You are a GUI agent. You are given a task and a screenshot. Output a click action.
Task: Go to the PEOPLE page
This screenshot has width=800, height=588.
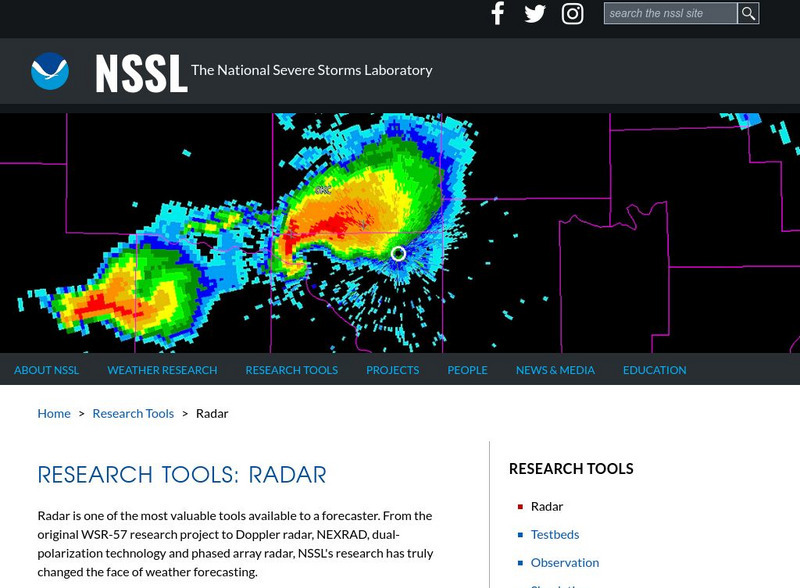click(x=467, y=370)
